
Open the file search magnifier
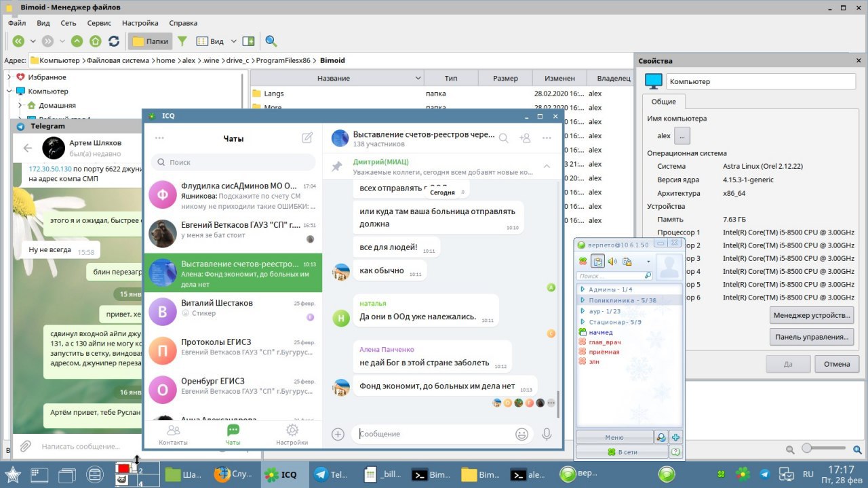(x=271, y=41)
